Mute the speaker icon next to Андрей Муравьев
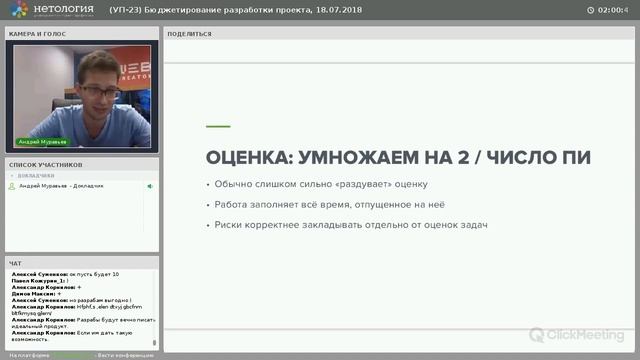Screen dimensions: 640x360 (150, 186)
